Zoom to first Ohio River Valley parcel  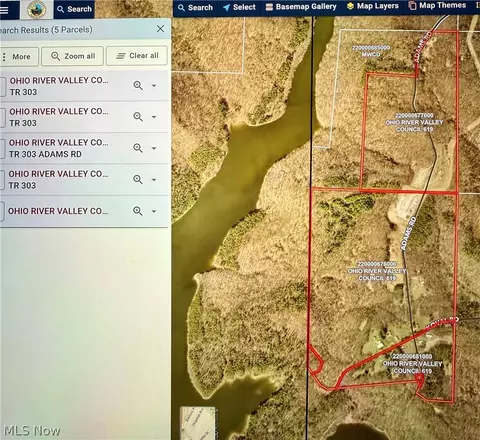[138, 86]
